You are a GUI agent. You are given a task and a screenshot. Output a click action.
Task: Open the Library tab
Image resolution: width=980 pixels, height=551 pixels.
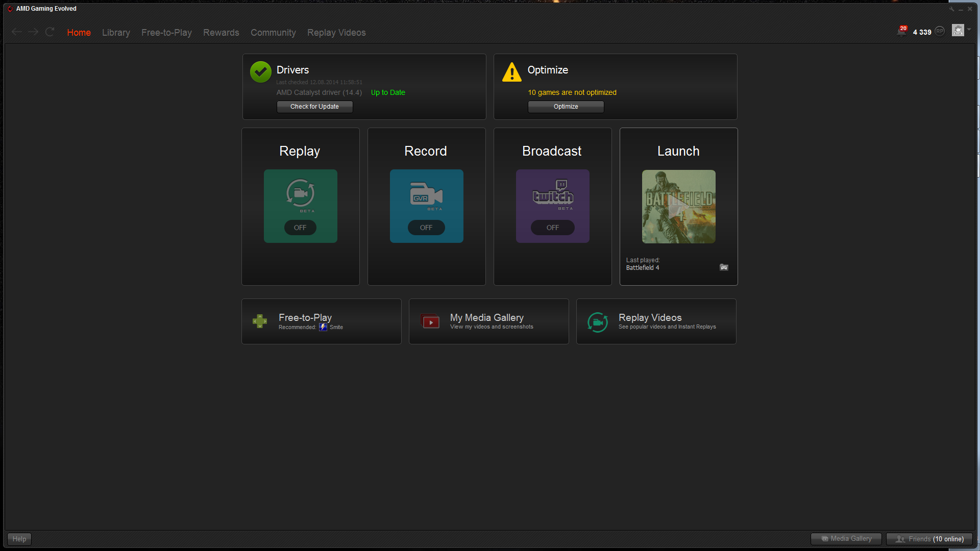click(116, 32)
